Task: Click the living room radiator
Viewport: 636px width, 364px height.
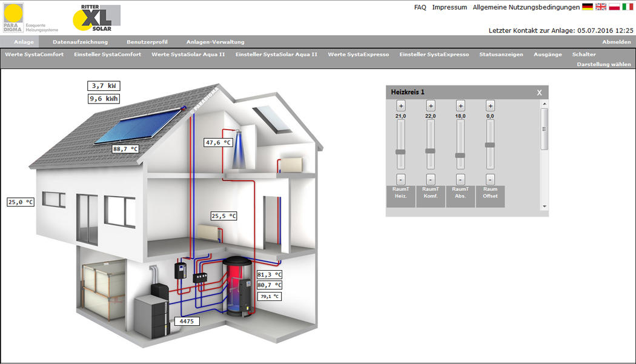Action: (x=210, y=233)
